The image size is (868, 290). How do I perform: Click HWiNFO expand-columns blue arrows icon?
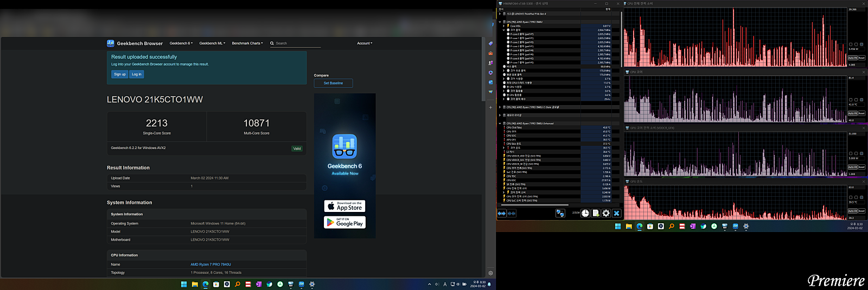502,214
